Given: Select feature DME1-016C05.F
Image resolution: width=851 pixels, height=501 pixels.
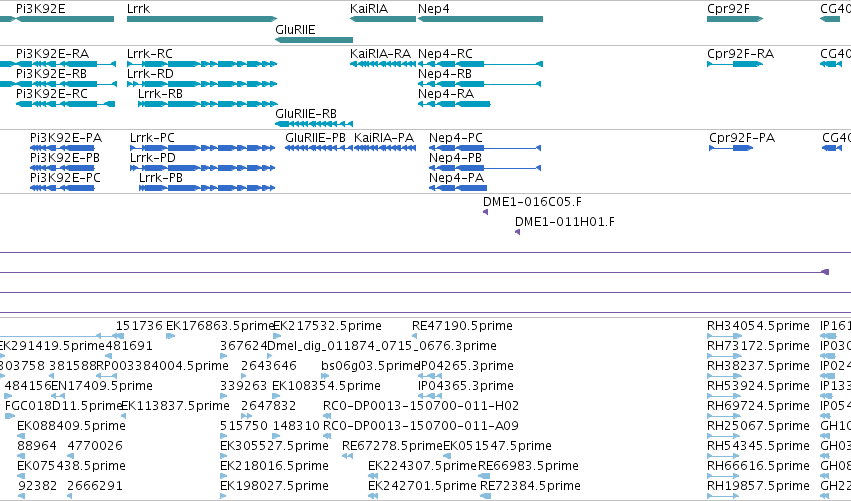Looking at the screenshot, I should 486,212.
